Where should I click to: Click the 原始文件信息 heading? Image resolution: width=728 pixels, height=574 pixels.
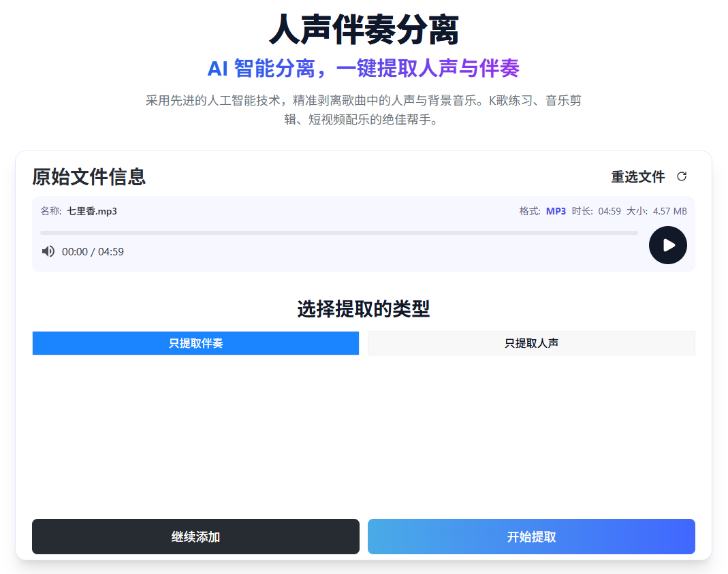pyautogui.click(x=89, y=177)
